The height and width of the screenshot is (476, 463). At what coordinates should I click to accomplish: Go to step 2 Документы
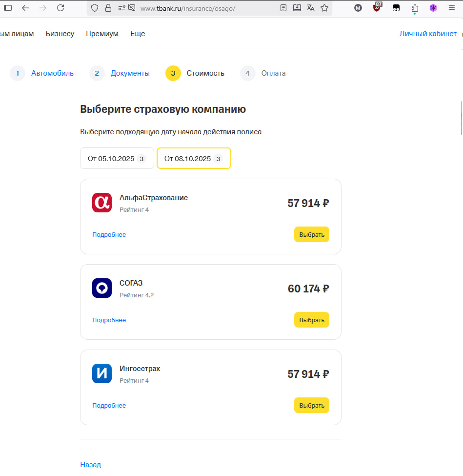[x=130, y=73]
